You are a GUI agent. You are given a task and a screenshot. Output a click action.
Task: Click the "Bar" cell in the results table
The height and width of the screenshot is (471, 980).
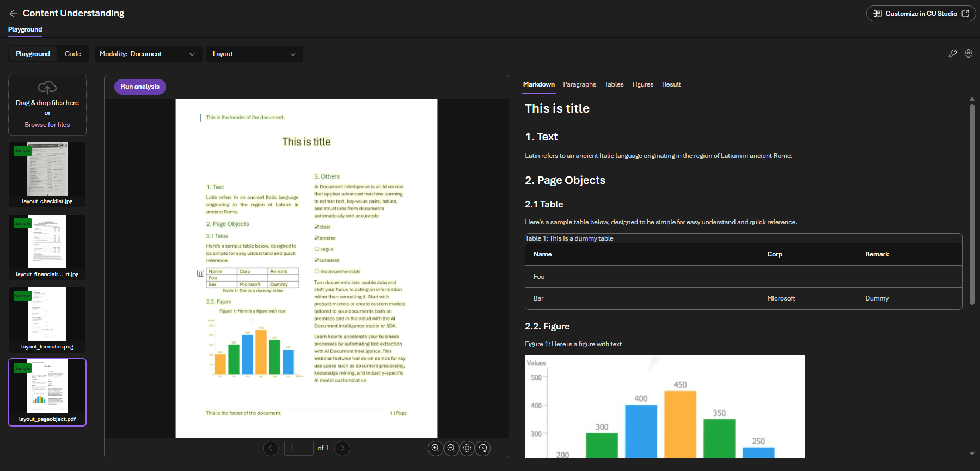538,298
